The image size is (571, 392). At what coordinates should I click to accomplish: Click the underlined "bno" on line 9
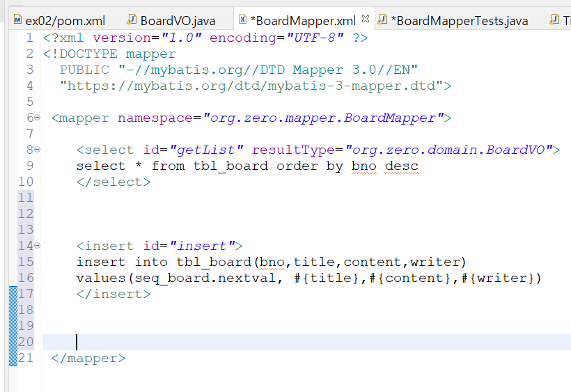click(x=364, y=166)
